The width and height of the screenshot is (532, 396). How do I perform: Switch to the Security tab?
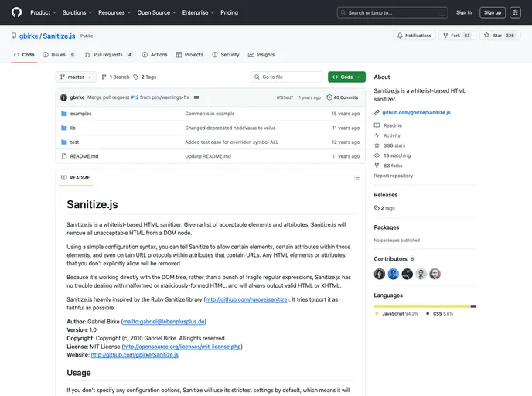coord(226,55)
